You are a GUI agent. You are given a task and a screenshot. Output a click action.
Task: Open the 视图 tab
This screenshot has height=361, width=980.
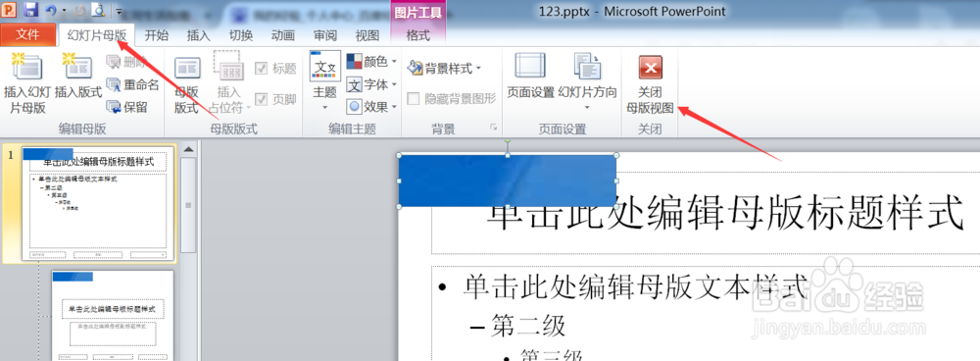click(367, 35)
